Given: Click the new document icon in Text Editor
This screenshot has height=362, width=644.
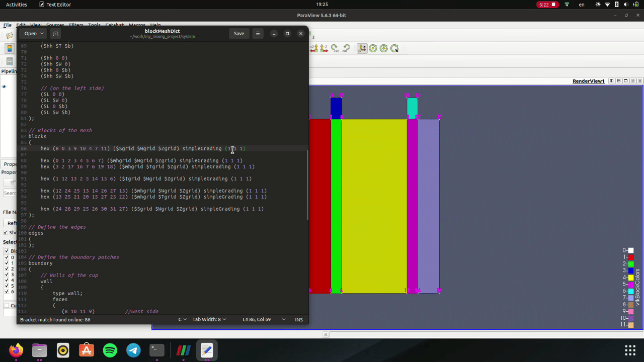Looking at the screenshot, I should click(56, 33).
